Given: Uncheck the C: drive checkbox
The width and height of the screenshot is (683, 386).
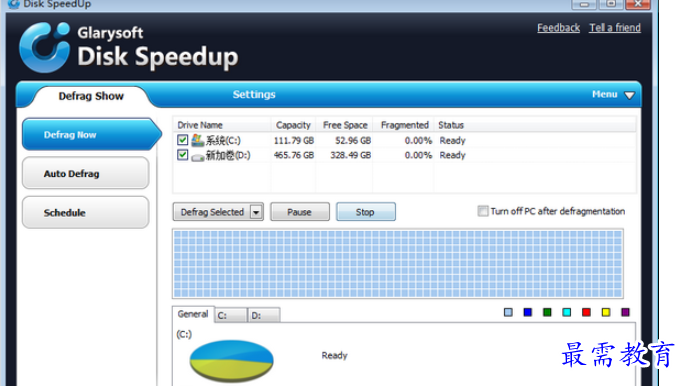Looking at the screenshot, I should click(x=183, y=140).
